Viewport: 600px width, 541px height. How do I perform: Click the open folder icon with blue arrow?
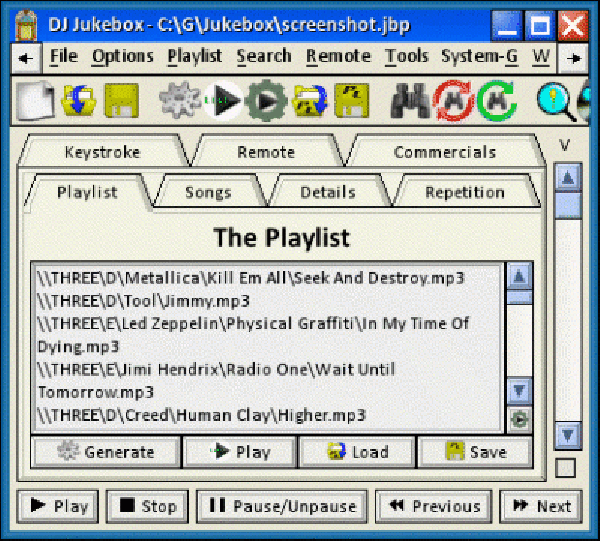coord(78,102)
